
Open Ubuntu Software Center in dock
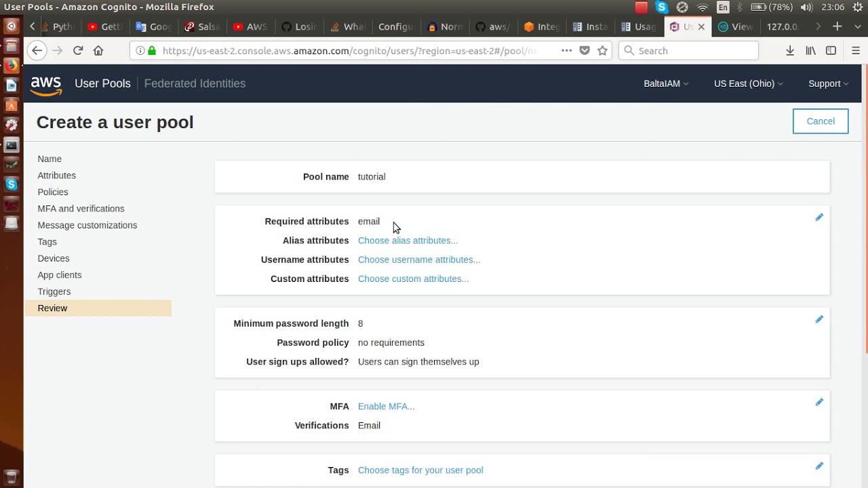[11, 106]
